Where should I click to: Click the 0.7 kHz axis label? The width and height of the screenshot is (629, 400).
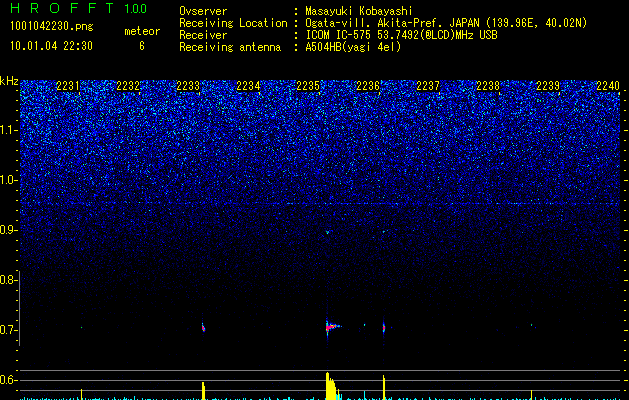[x=7, y=330]
